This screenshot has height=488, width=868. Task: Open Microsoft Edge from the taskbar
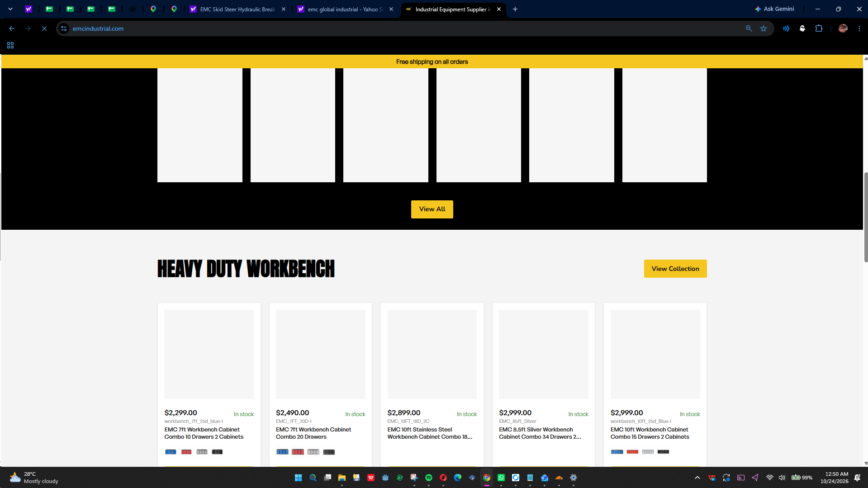[x=458, y=478]
